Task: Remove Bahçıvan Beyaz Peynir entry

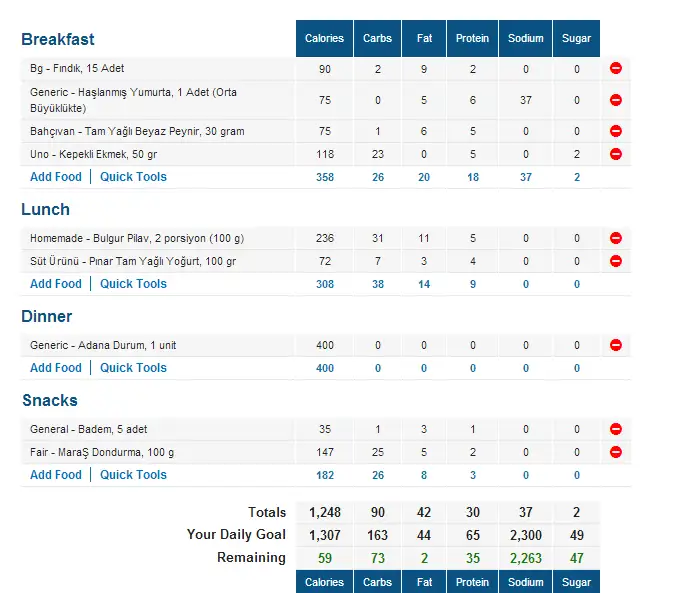Action: point(616,131)
